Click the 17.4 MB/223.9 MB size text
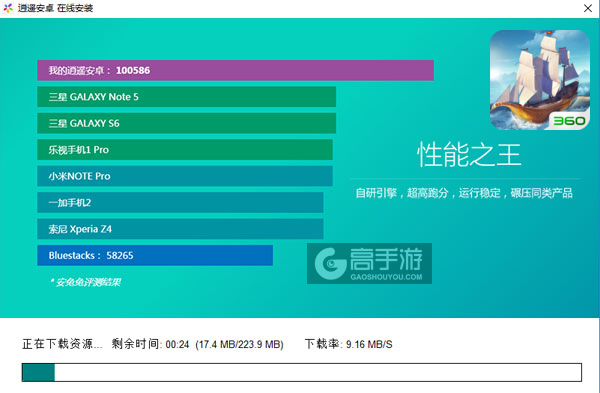600x393 pixels. 240,344
